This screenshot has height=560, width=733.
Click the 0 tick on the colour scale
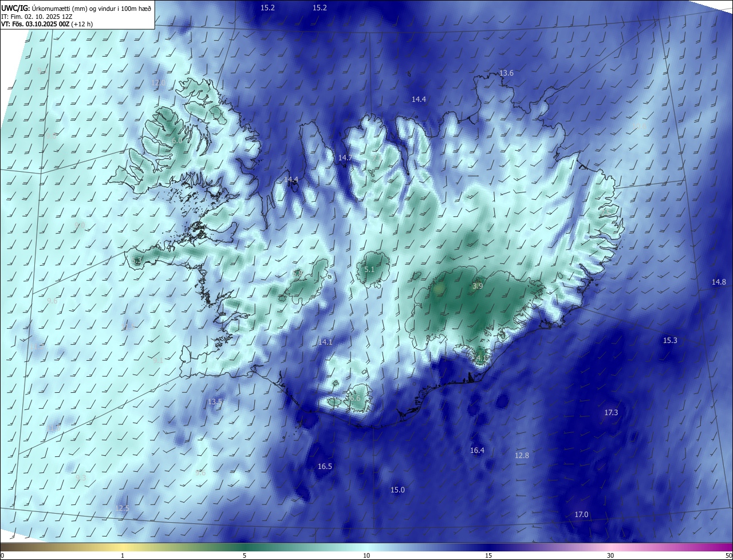pyautogui.click(x=2, y=555)
